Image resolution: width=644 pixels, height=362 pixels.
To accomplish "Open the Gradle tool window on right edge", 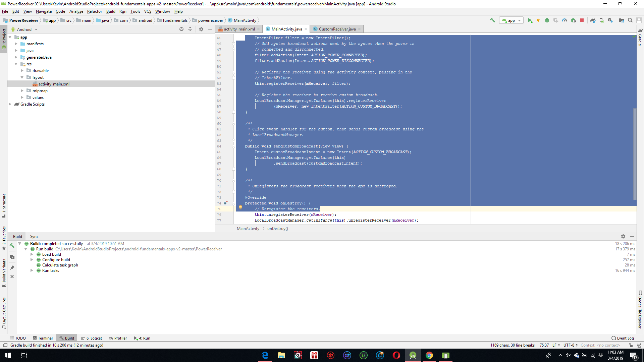I will click(x=640, y=38).
